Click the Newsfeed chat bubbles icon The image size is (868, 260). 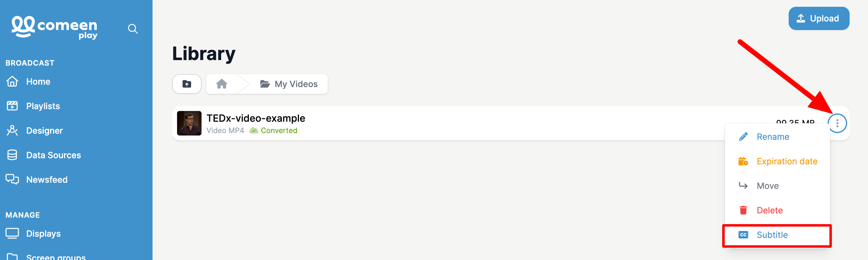tap(12, 179)
